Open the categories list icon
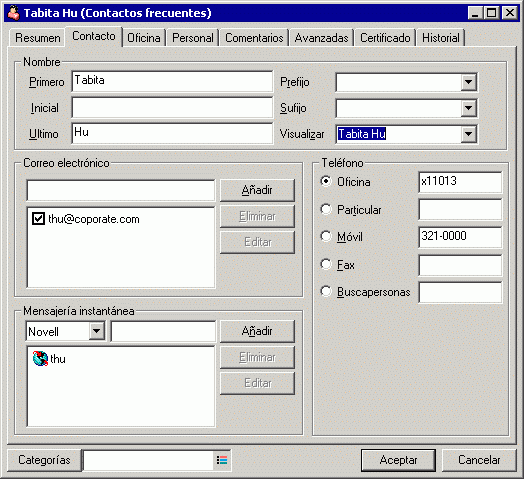Screen dimensions: 524x479 pos(222,460)
